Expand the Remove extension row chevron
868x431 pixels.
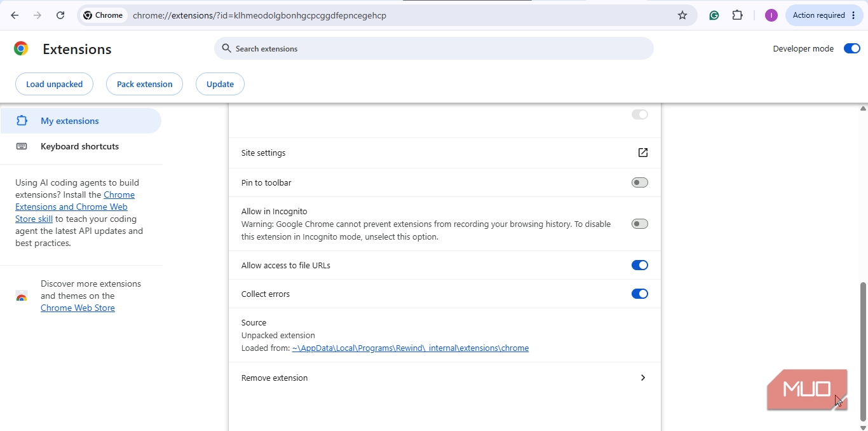[x=643, y=378]
